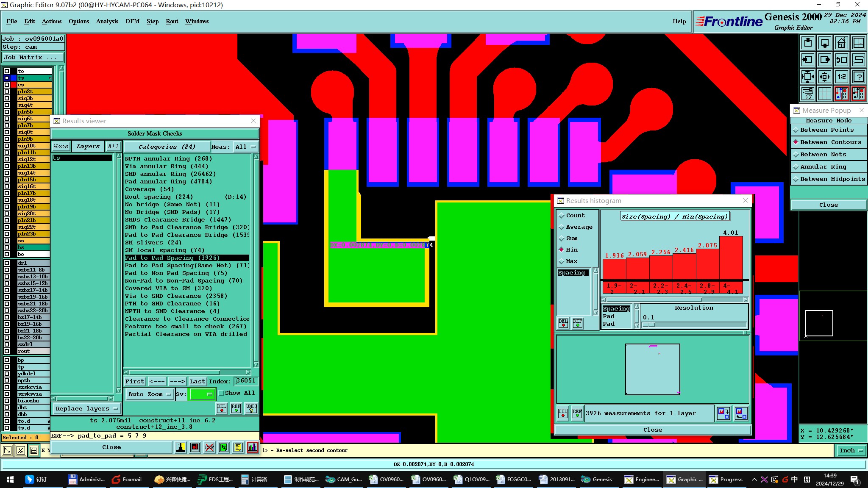Open the Inch units dropdown
Viewport: 868px width, 488px height.
point(851,450)
